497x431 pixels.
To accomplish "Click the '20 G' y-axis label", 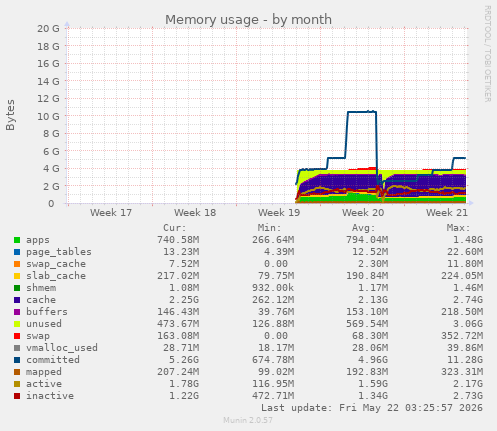I will point(49,29).
